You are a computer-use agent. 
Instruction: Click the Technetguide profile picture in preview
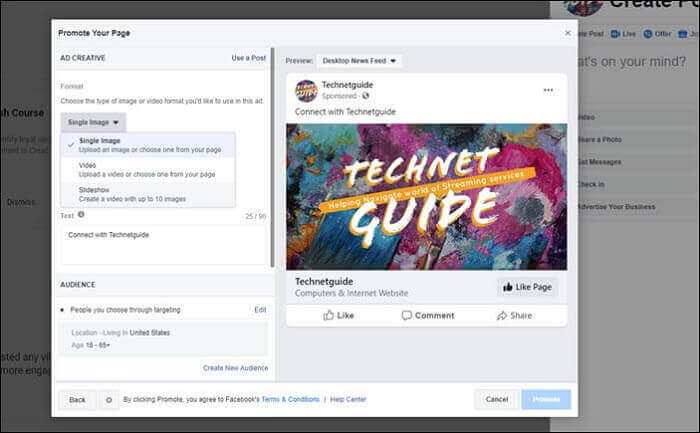306,91
